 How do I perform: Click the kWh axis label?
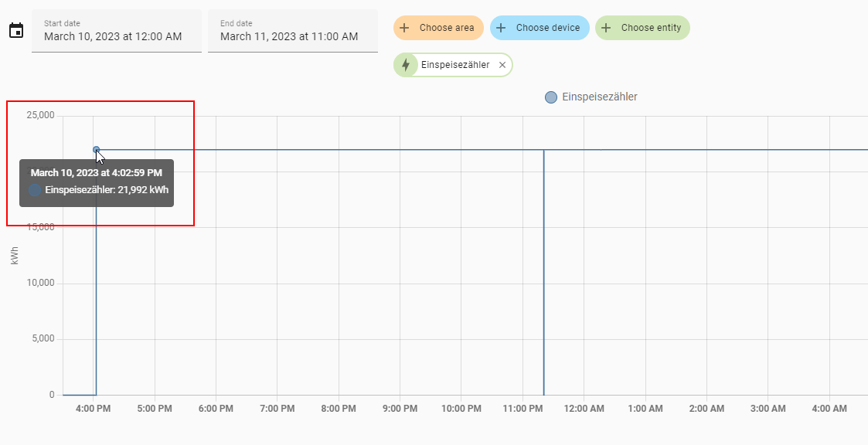14,255
